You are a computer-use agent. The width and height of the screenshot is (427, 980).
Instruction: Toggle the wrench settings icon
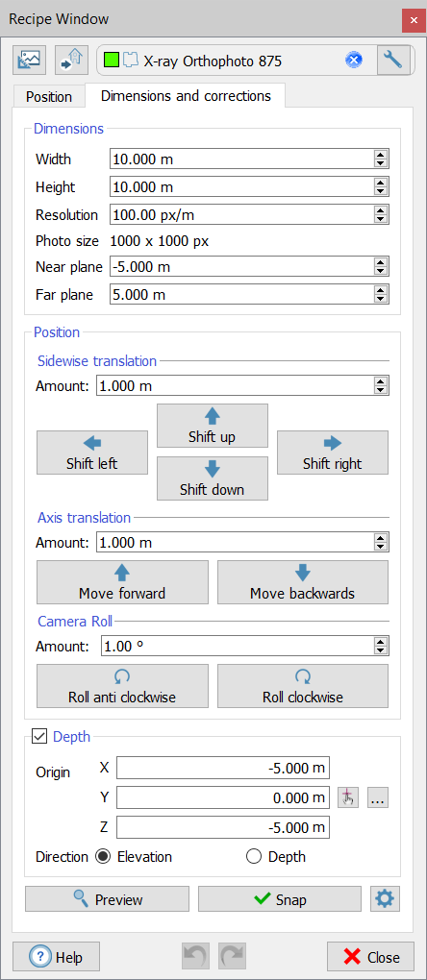(393, 60)
